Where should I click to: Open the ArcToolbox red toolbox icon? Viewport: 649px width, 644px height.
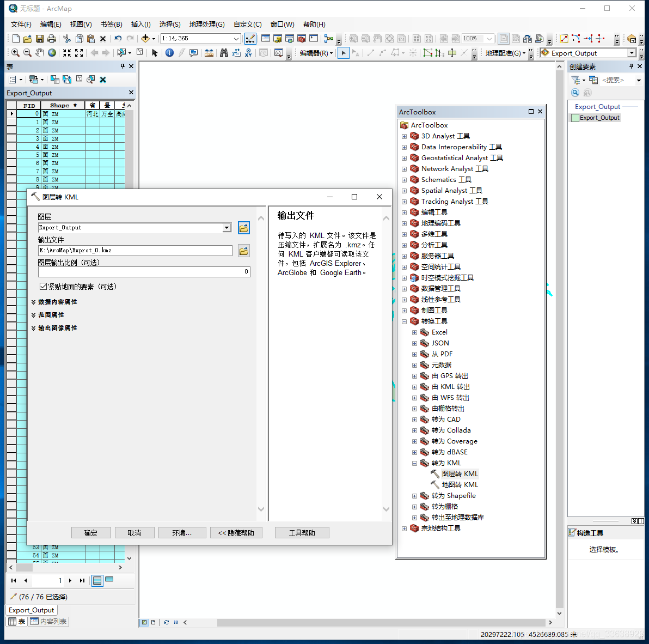[302, 39]
